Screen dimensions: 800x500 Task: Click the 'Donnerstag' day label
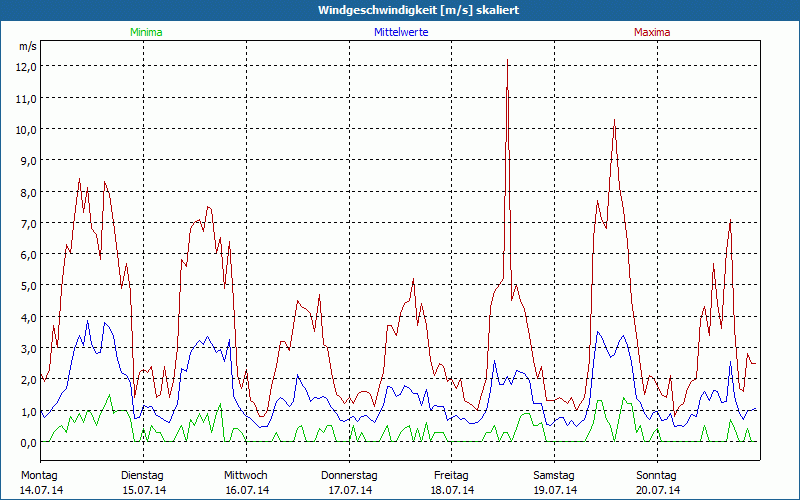pyautogui.click(x=349, y=476)
